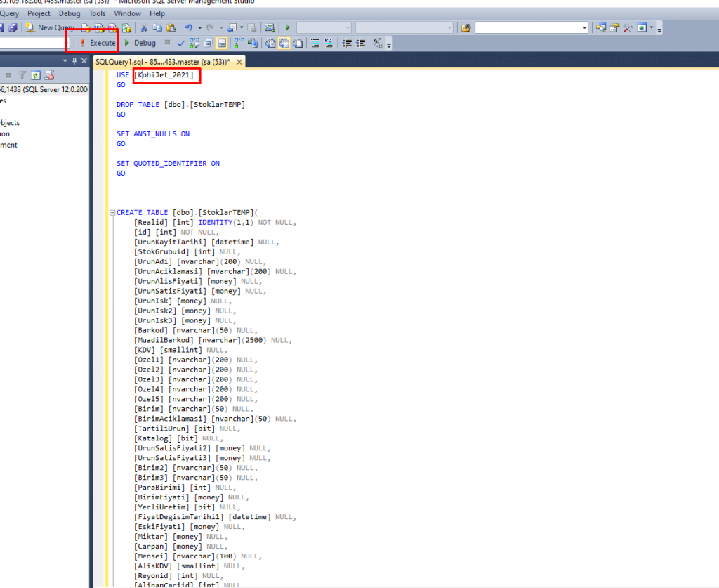Screen dimensions: 719x588
Task: Start the Debug command
Action: click(140, 43)
